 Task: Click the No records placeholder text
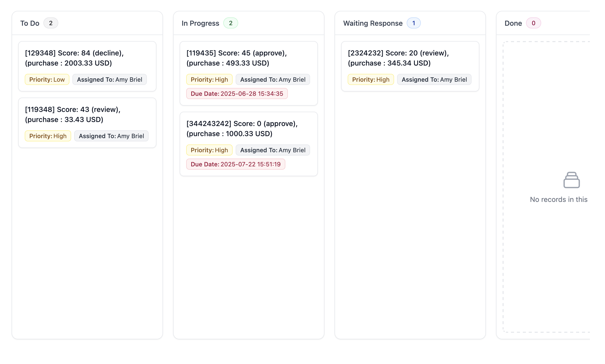559,199
